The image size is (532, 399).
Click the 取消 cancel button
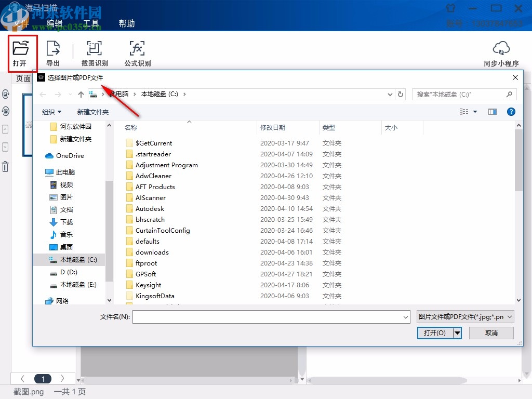[x=491, y=333]
